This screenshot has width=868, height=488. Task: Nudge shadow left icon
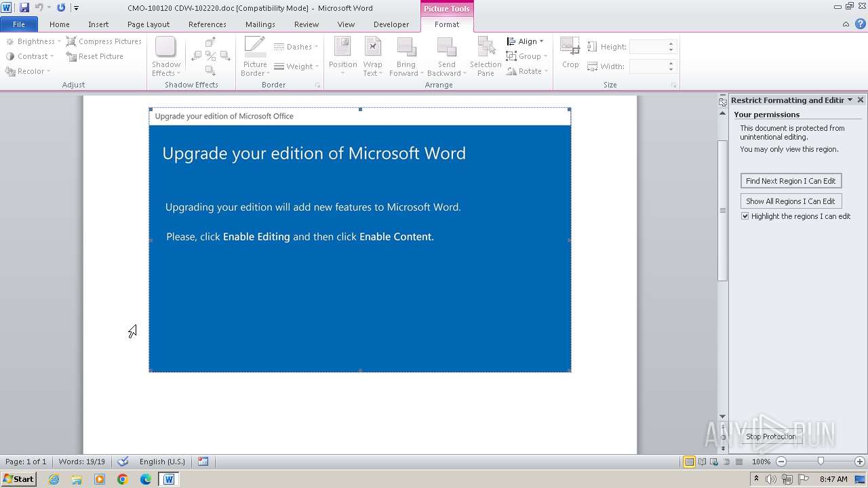point(197,56)
